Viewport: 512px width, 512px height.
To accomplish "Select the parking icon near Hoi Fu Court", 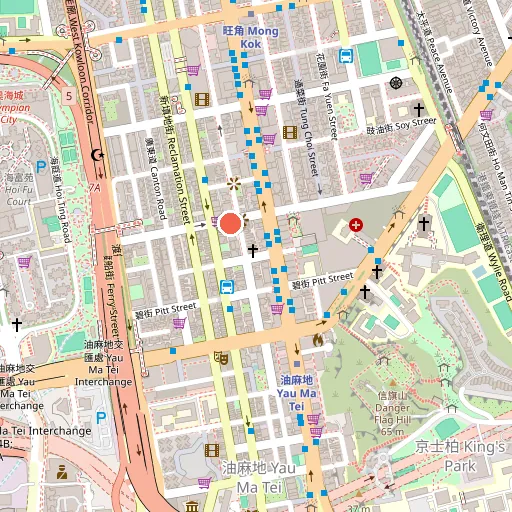I will (41, 167).
